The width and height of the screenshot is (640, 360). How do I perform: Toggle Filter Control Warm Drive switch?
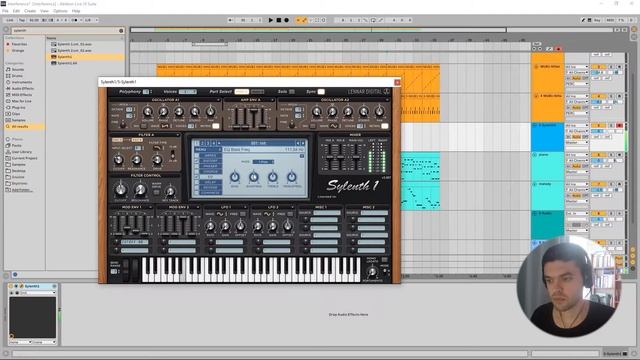[156, 192]
